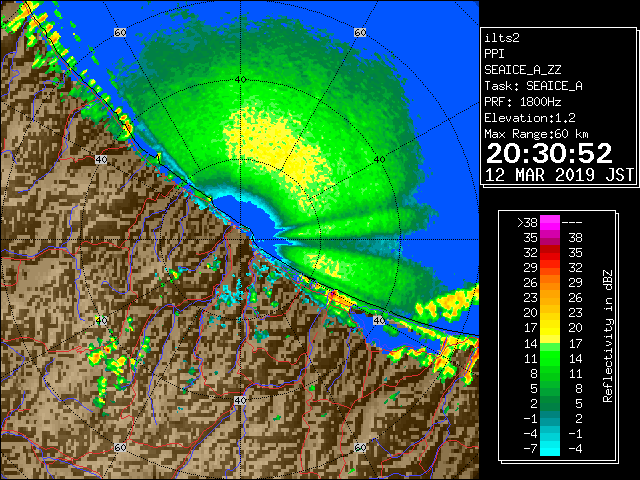Select the 'Task: SEAICE_A' line
Image resolution: width=640 pixels, height=480 pixels.
coord(533,86)
